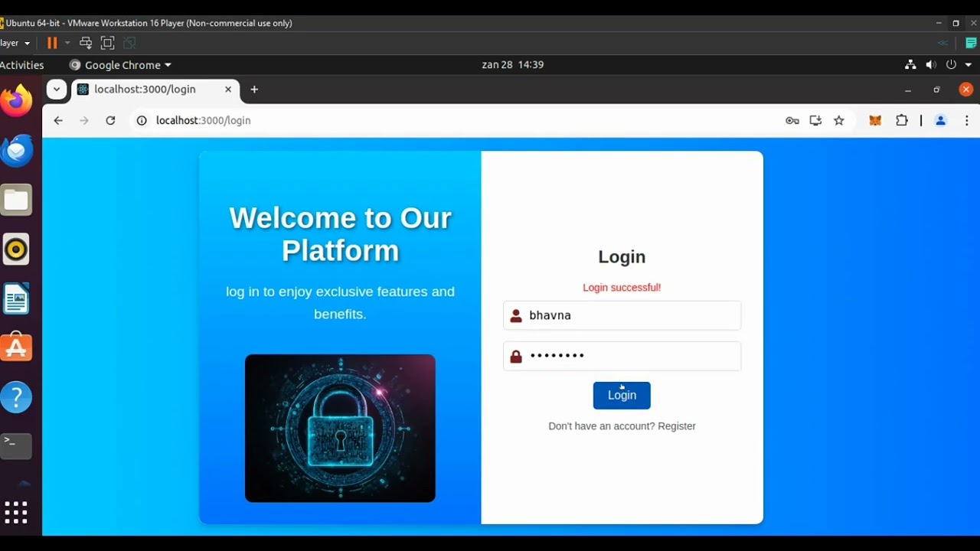This screenshot has height=551, width=980.
Task: Close the localhost:3000/login tab
Action: [228, 90]
